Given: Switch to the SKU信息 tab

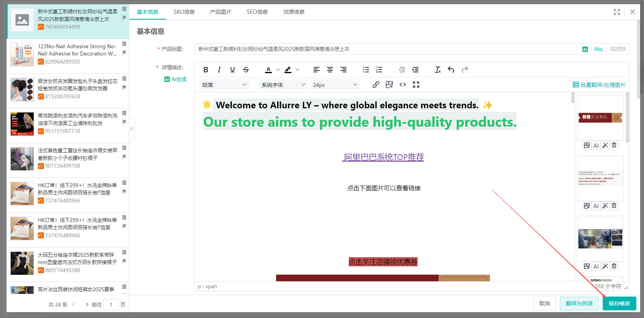Looking at the screenshot, I should pyautogui.click(x=184, y=12).
